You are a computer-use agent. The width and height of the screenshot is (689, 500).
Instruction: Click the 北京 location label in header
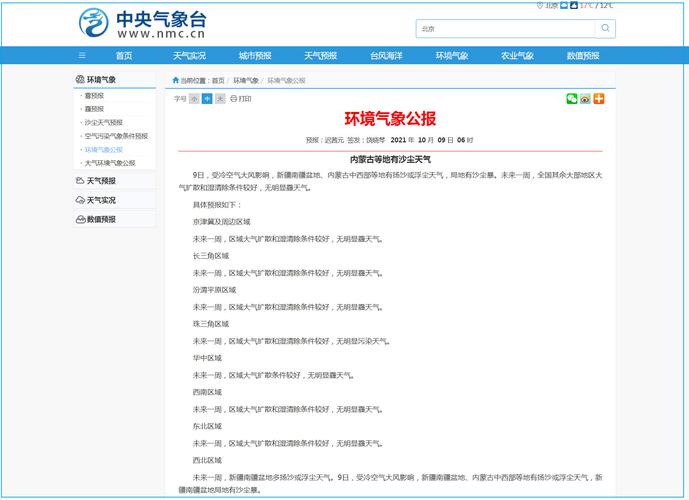(x=551, y=5)
